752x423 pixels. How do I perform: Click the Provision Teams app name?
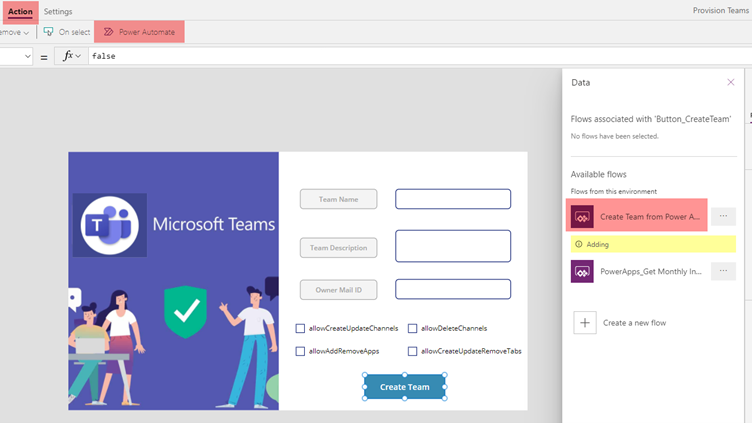click(x=720, y=11)
